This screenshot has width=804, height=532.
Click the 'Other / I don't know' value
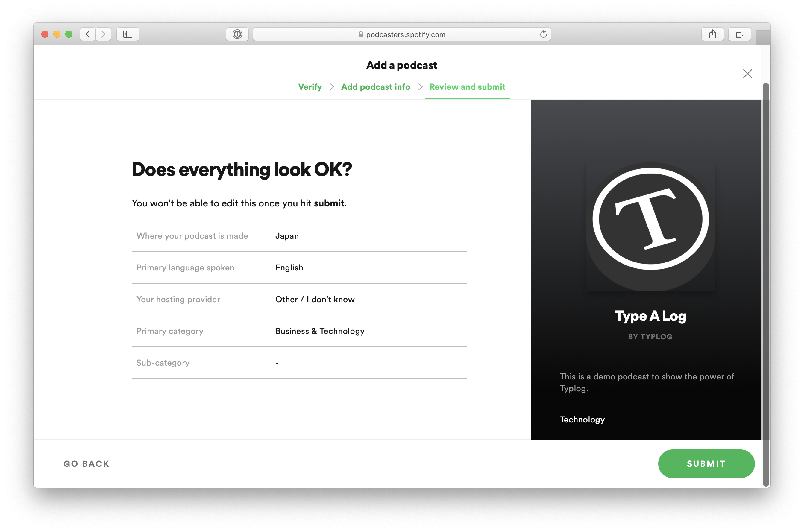(315, 299)
